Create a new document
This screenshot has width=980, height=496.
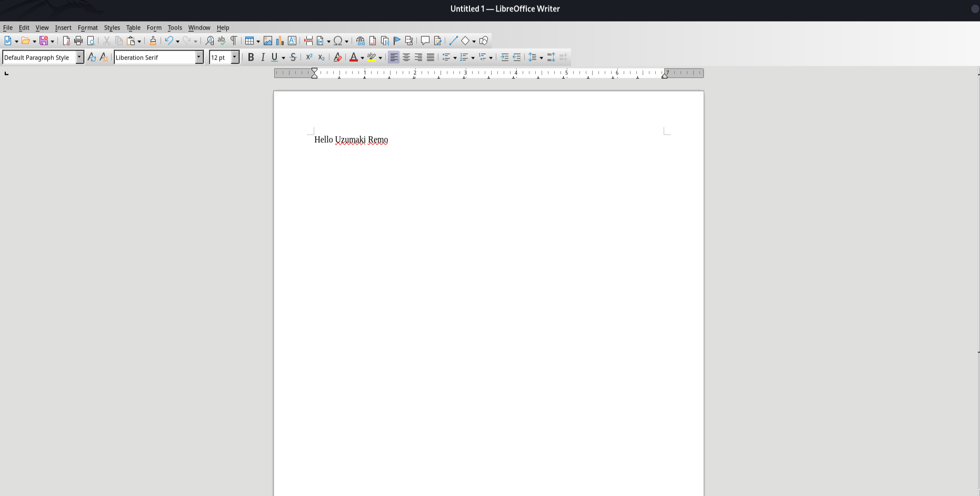tap(8, 41)
